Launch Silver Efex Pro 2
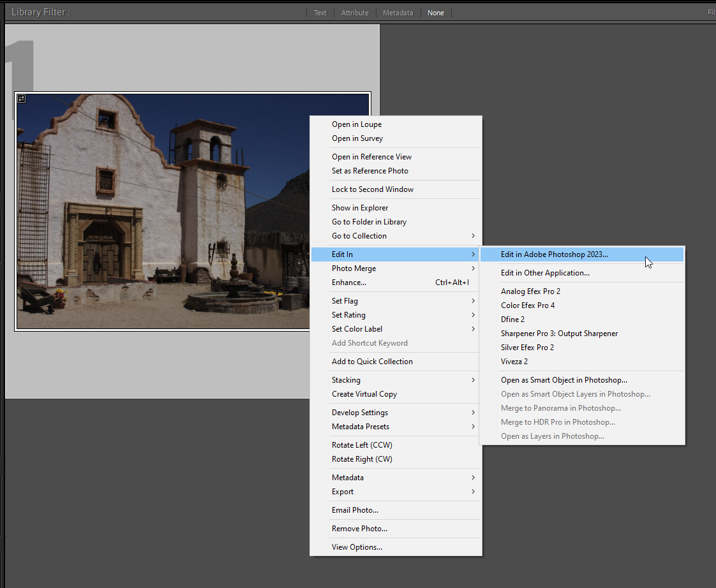This screenshot has height=588, width=716. 527,347
